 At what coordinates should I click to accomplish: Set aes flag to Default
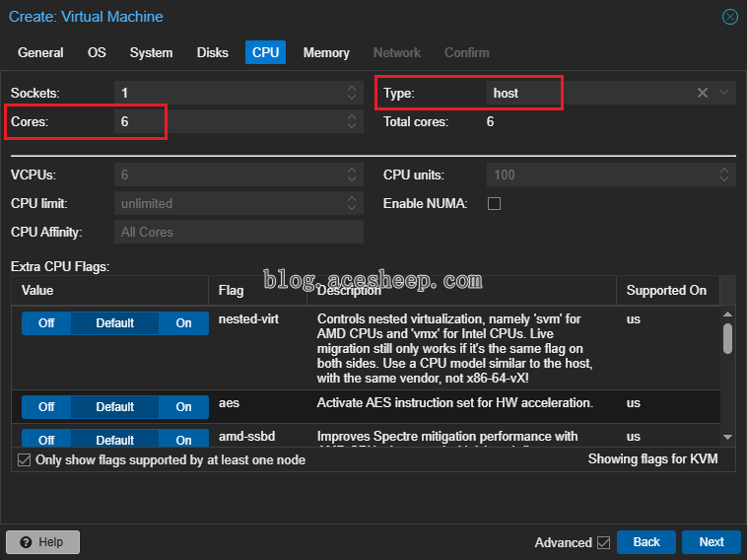point(115,407)
